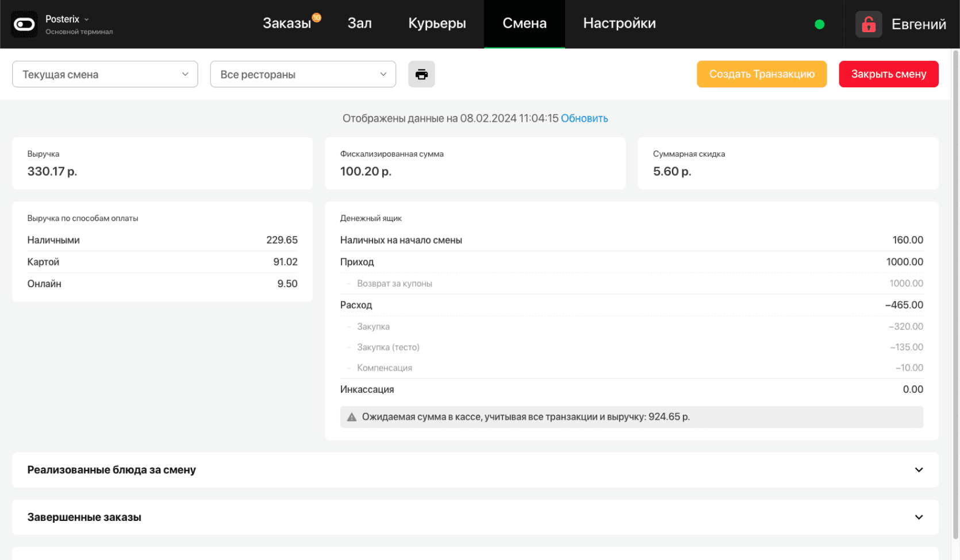The image size is (960, 560).
Task: Click the Расход row label
Action: point(356,305)
